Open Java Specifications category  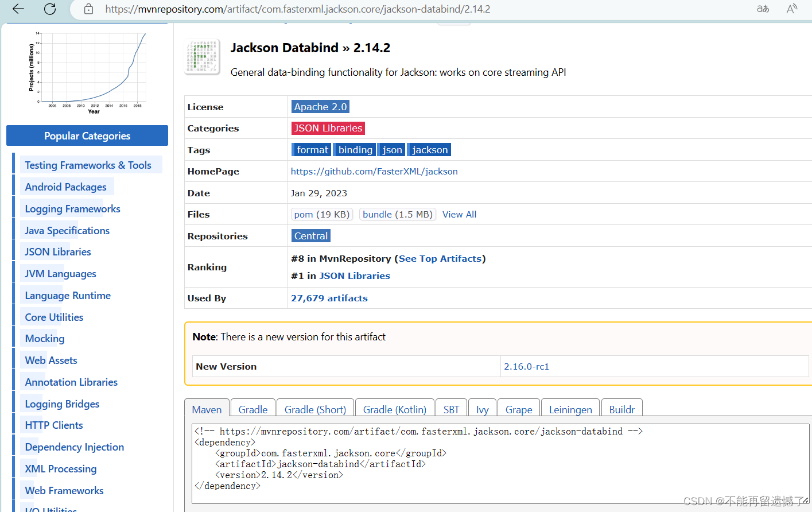click(67, 231)
